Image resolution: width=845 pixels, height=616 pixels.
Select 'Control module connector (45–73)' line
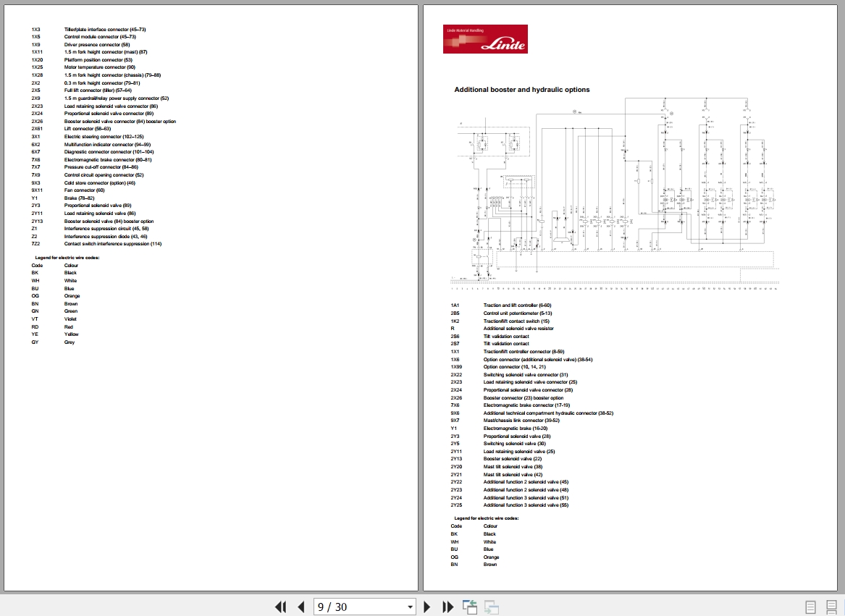[x=100, y=37]
